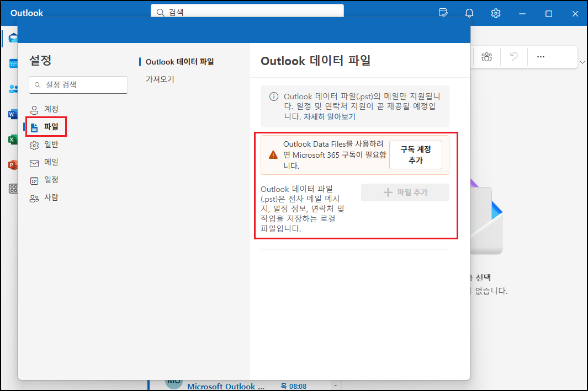588x391 pixels.
Task: Select the 파일 settings category
Action: point(46,127)
